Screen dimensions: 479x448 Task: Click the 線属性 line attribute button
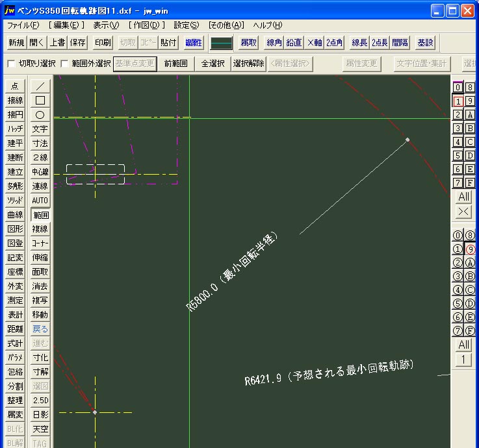coord(194,43)
